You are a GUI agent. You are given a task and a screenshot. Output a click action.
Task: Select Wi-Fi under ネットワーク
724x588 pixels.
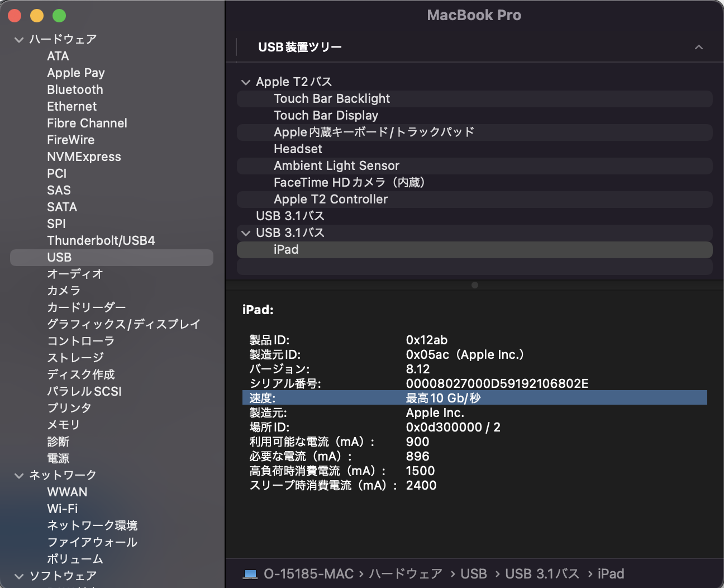pyautogui.click(x=63, y=509)
